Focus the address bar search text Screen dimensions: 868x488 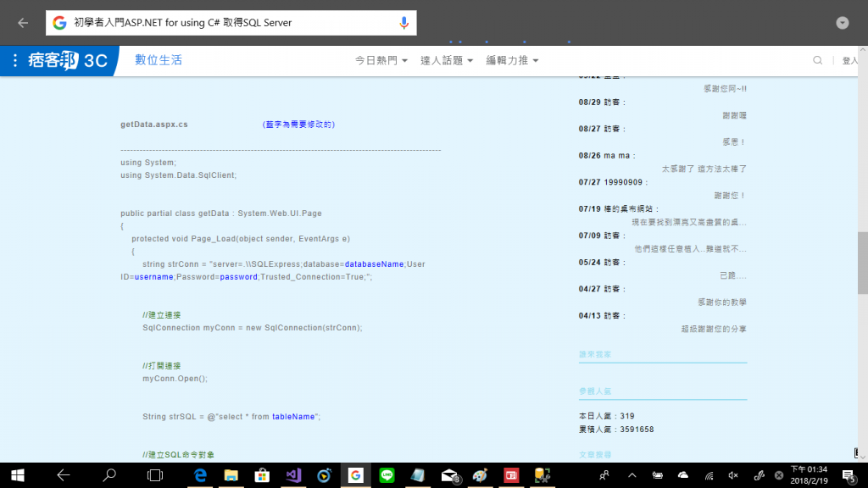(183, 23)
